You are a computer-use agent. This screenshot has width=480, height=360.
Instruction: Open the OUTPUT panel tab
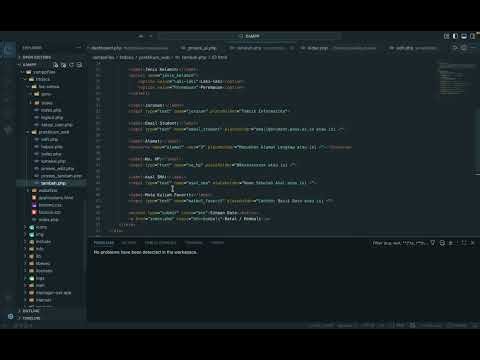pos(129,243)
